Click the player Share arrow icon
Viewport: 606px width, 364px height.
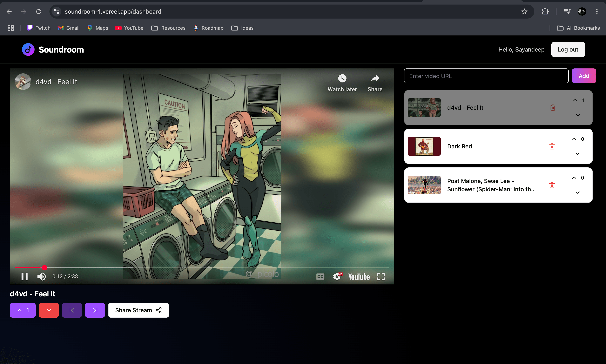point(375,79)
